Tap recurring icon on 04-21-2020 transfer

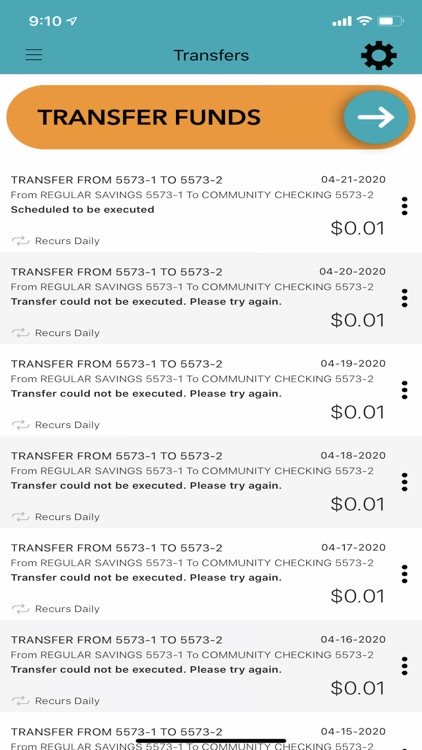tap(21, 241)
